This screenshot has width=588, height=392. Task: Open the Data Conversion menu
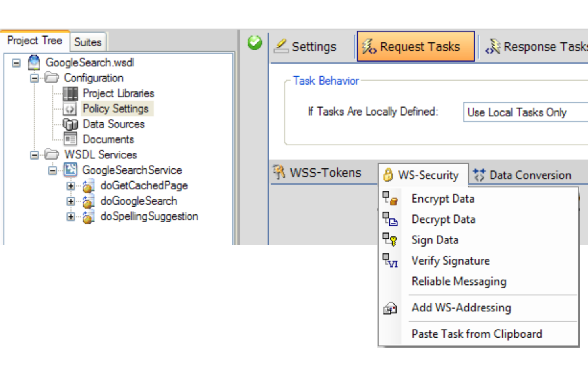[523, 175]
